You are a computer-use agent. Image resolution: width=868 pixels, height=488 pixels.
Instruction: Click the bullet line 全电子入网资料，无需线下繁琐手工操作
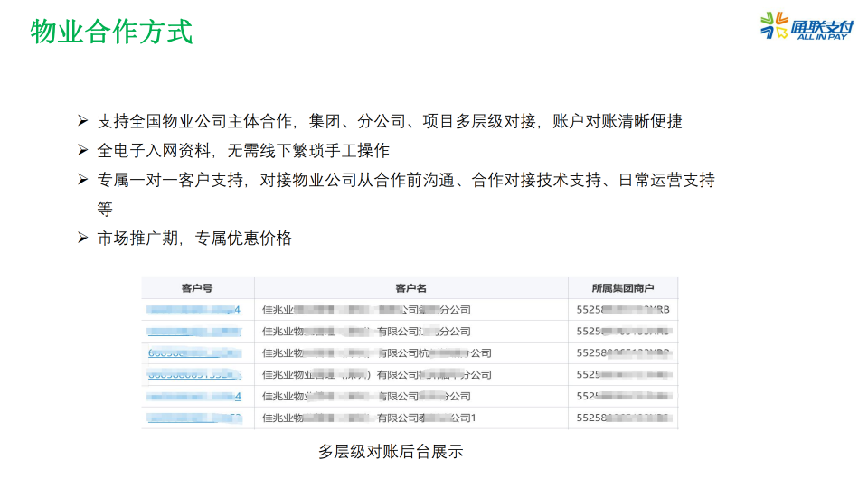click(243, 151)
